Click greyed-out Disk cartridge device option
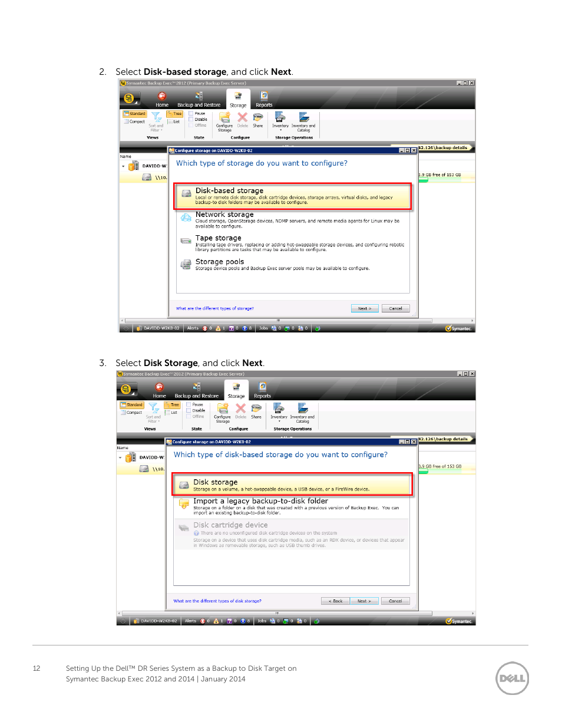 [x=292, y=535]
